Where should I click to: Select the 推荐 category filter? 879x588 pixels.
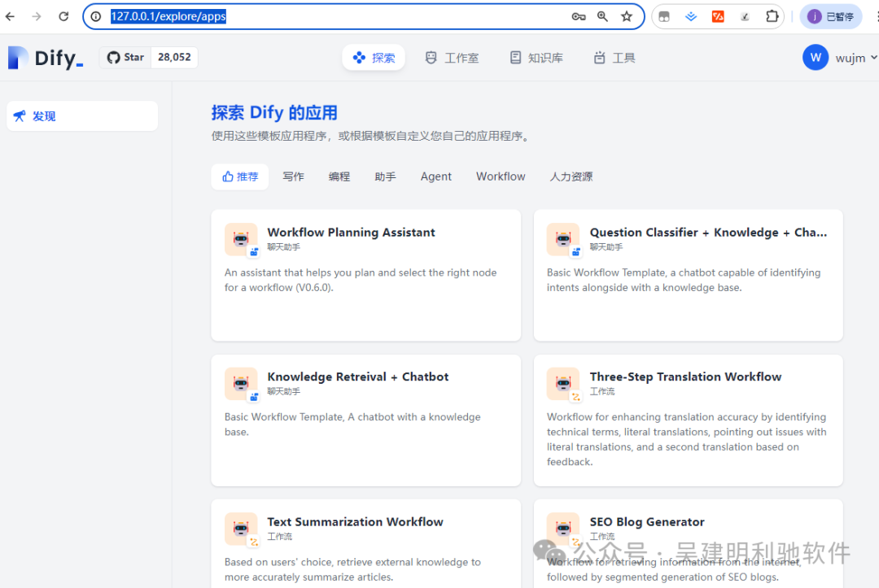240,176
